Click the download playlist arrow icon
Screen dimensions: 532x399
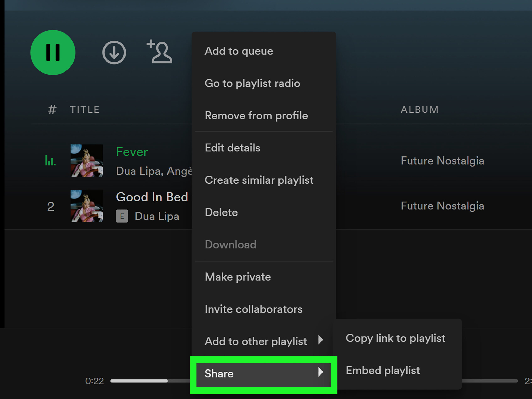(114, 52)
